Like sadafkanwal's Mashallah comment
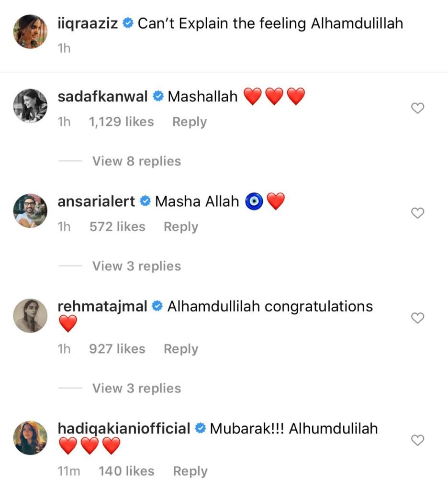This screenshot has height=490, width=448. point(418,109)
